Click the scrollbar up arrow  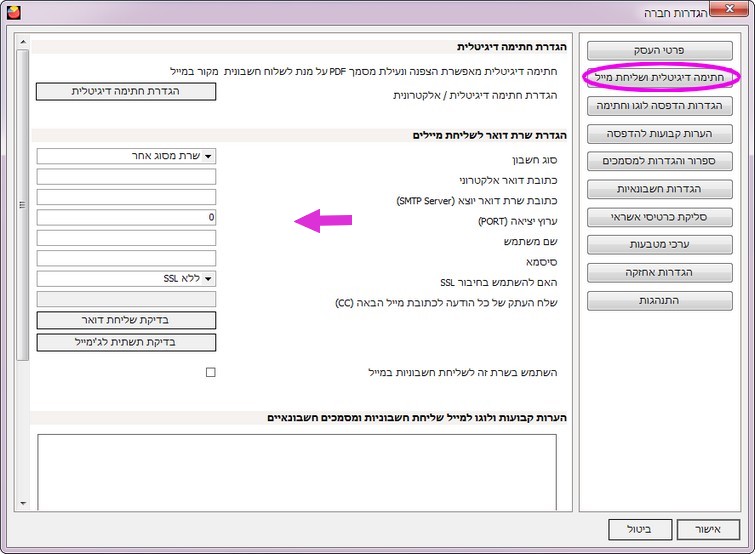[23, 42]
